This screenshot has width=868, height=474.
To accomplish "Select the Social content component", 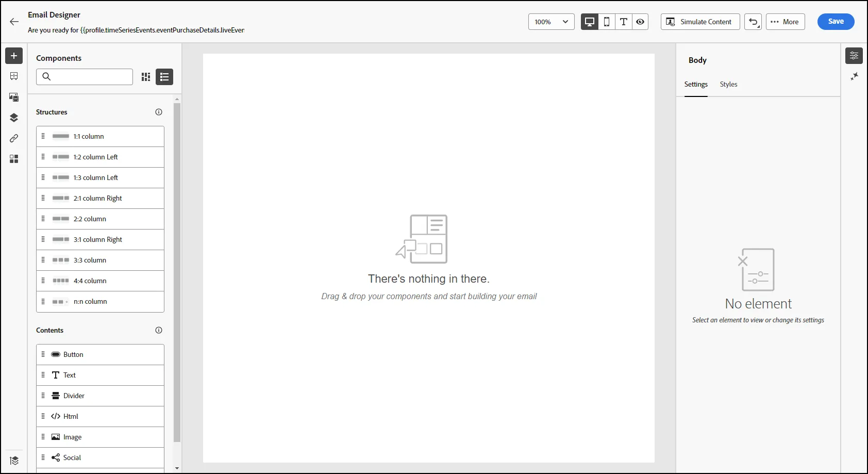I will (100, 458).
